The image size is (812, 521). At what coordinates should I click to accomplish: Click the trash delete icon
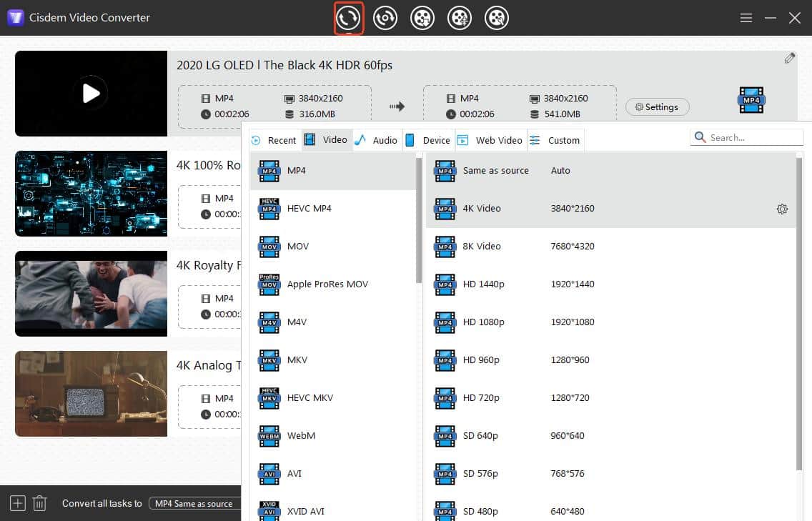[40, 503]
